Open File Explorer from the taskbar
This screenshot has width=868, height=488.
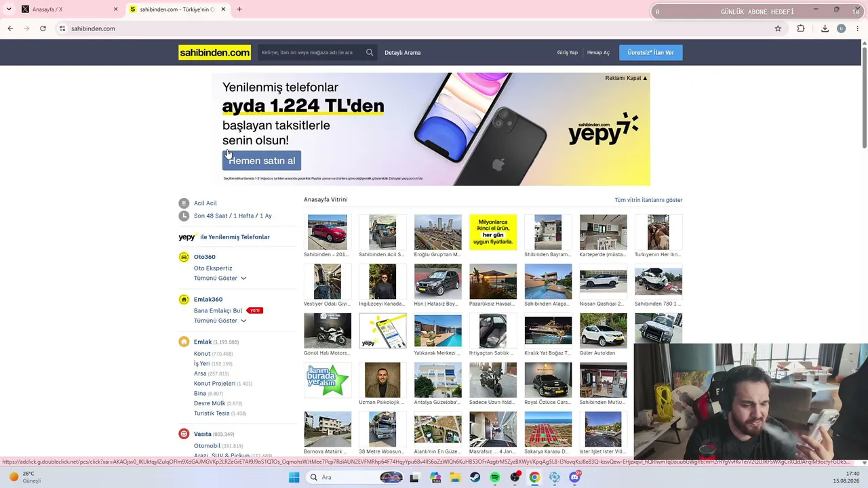[455, 477]
